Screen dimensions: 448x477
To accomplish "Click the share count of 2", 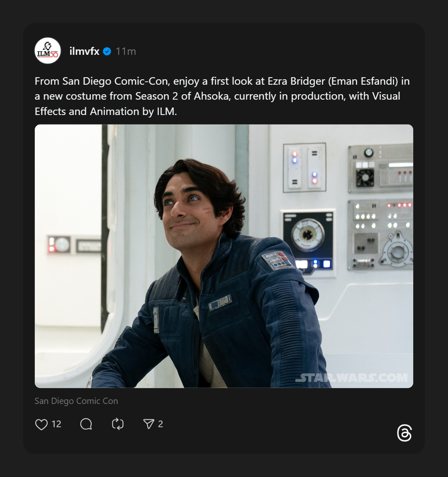I will [x=161, y=424].
